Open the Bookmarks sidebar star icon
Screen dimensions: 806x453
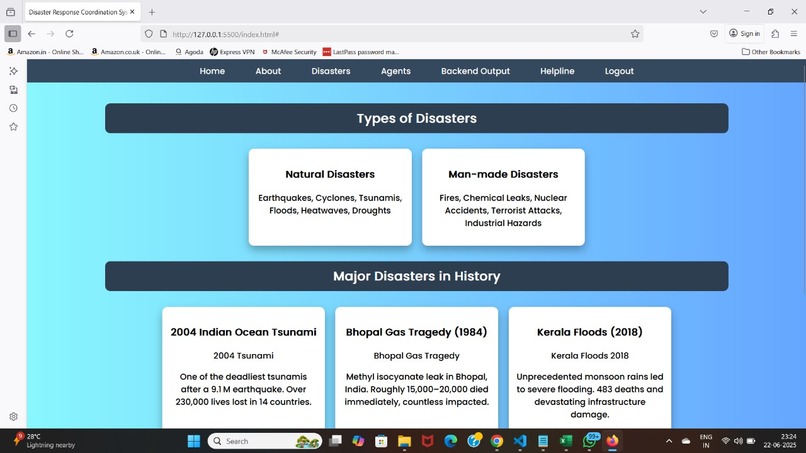(x=13, y=127)
